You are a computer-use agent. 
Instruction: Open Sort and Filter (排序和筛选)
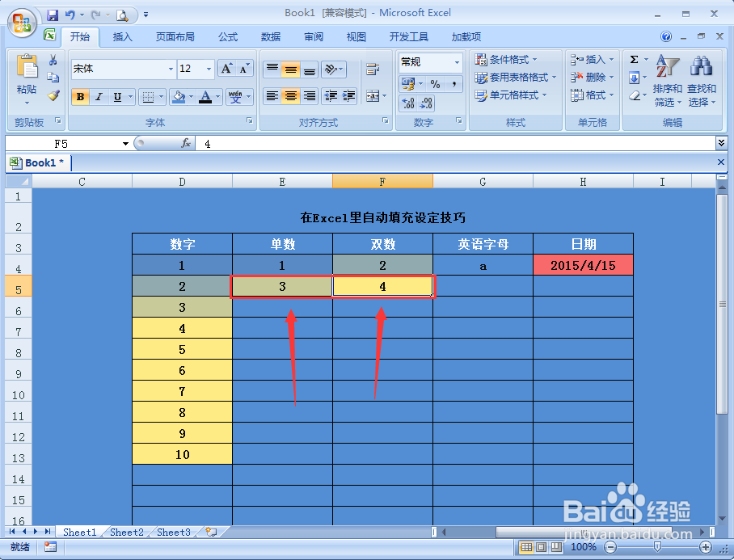click(668, 81)
